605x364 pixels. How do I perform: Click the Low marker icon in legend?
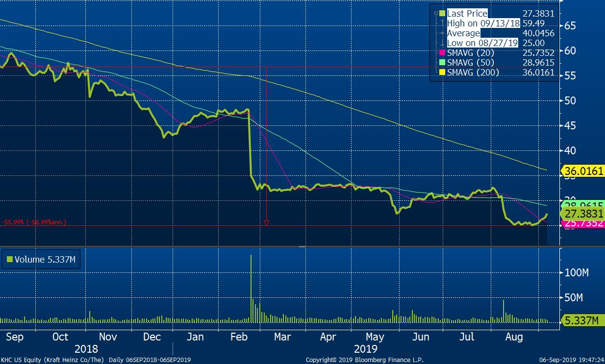pyautogui.click(x=442, y=43)
